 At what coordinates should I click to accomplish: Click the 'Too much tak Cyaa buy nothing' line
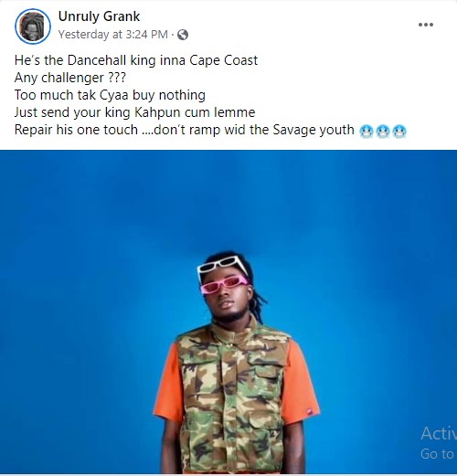(x=110, y=95)
